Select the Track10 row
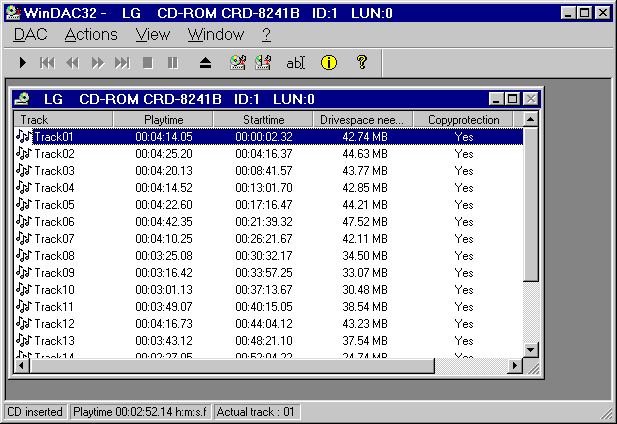Screen dimensions: 617x424 pyautogui.click(x=54, y=290)
